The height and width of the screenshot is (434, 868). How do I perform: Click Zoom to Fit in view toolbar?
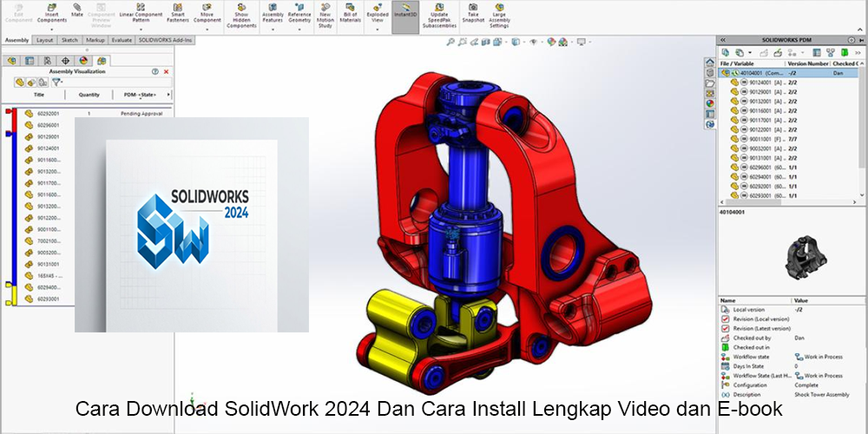point(450,42)
